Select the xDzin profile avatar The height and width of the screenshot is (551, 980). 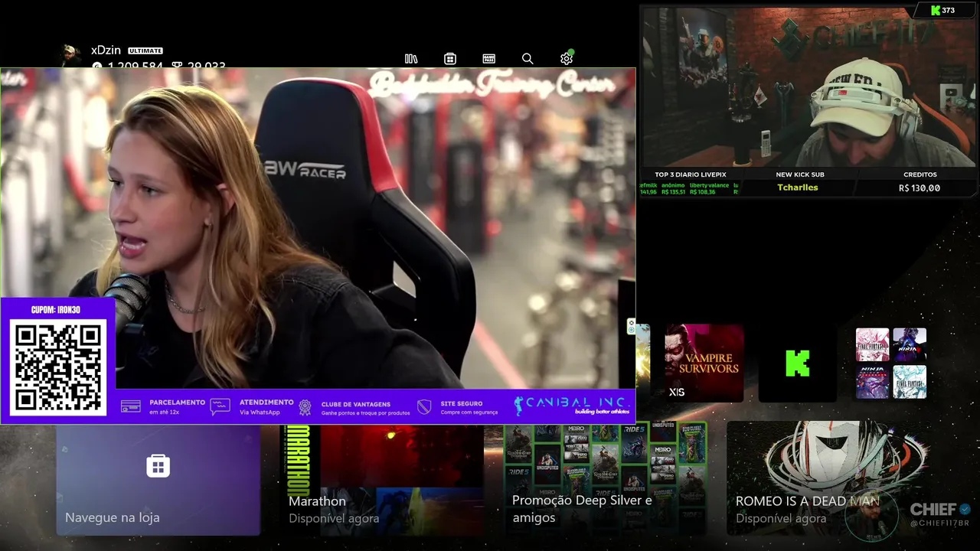point(70,55)
